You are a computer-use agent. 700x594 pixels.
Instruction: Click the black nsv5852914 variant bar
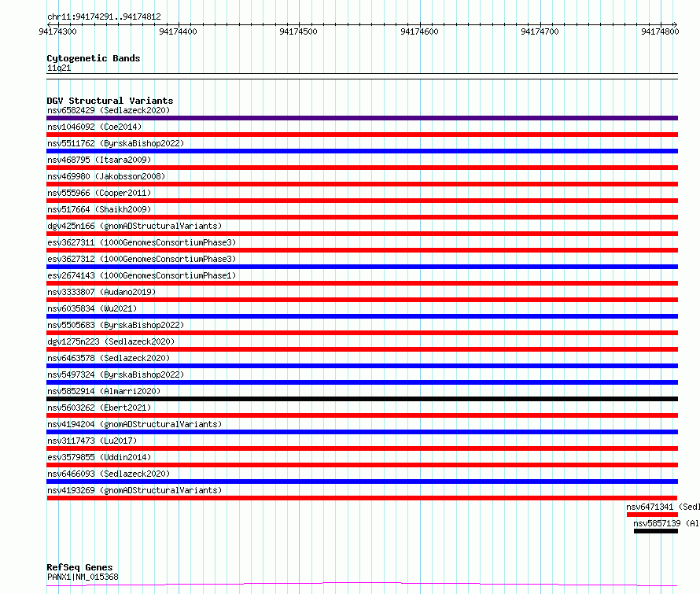[362, 399]
